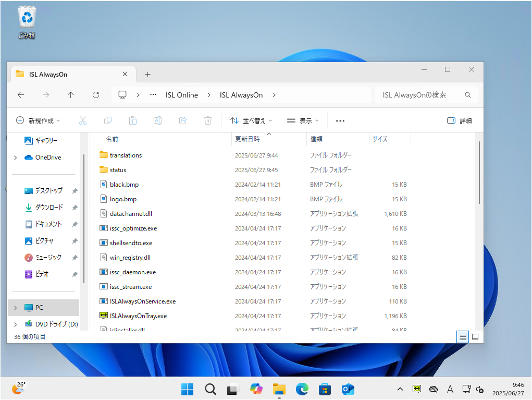Close the ISL AlwaysOn tab
Image resolution: width=532 pixels, height=400 pixels.
pos(125,74)
